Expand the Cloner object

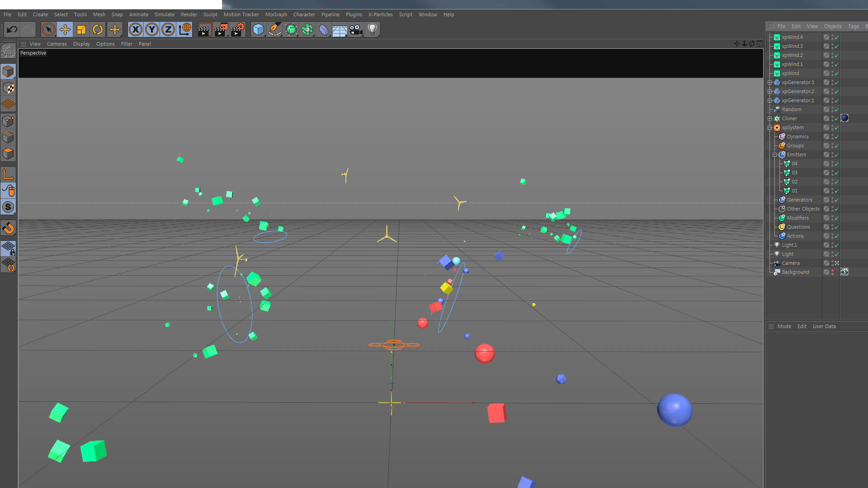(769, 118)
